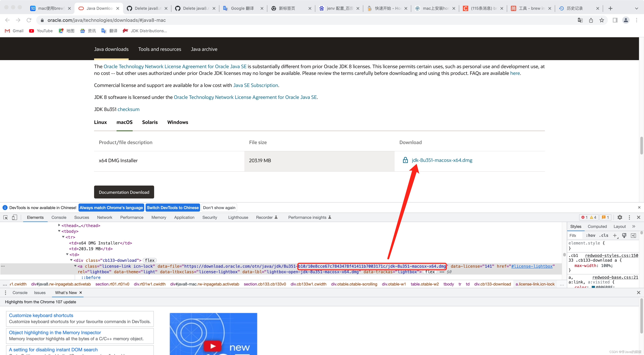Close the bottom drawer panel
Image resolution: width=644 pixels, height=355 pixels.
point(638,292)
